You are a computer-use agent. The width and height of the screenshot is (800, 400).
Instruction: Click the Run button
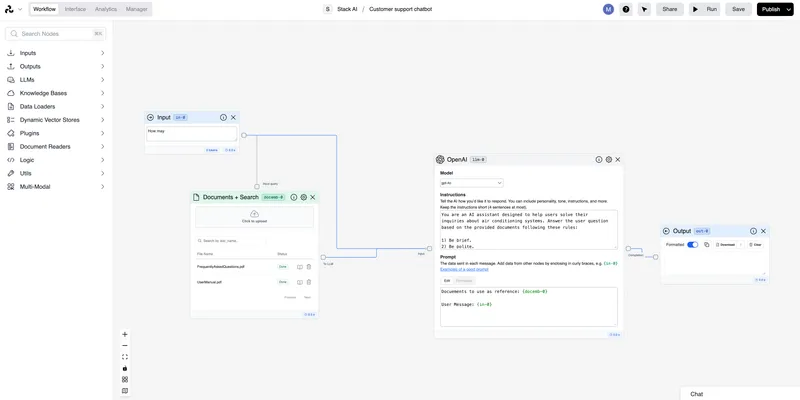point(705,9)
